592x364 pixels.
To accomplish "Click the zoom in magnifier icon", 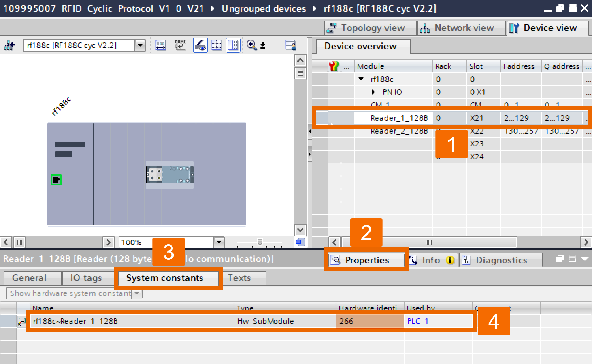I will (x=251, y=45).
